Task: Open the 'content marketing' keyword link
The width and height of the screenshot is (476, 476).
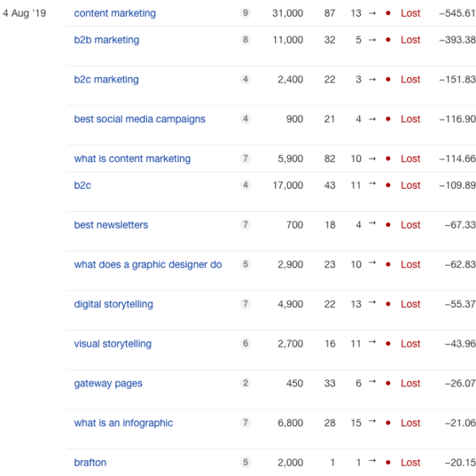Action: pos(114,13)
